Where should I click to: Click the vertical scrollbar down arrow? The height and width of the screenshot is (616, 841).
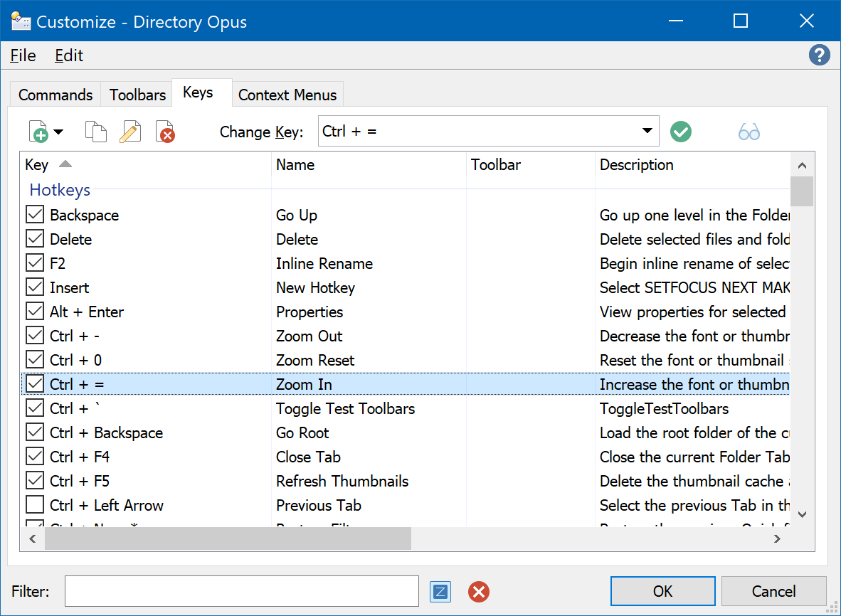click(x=802, y=514)
